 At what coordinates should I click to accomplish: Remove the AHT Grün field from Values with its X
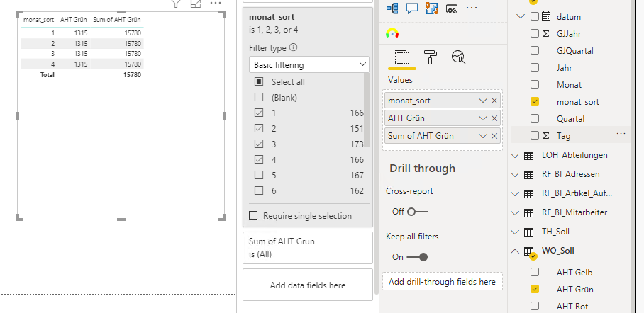494,118
